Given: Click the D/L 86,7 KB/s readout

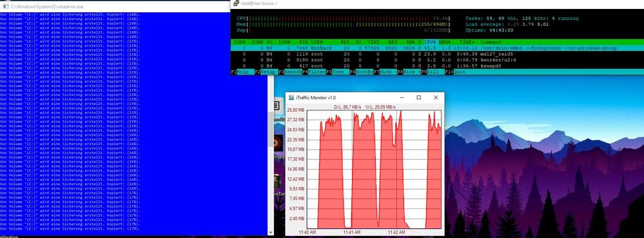Looking at the screenshot, I should point(347,107).
